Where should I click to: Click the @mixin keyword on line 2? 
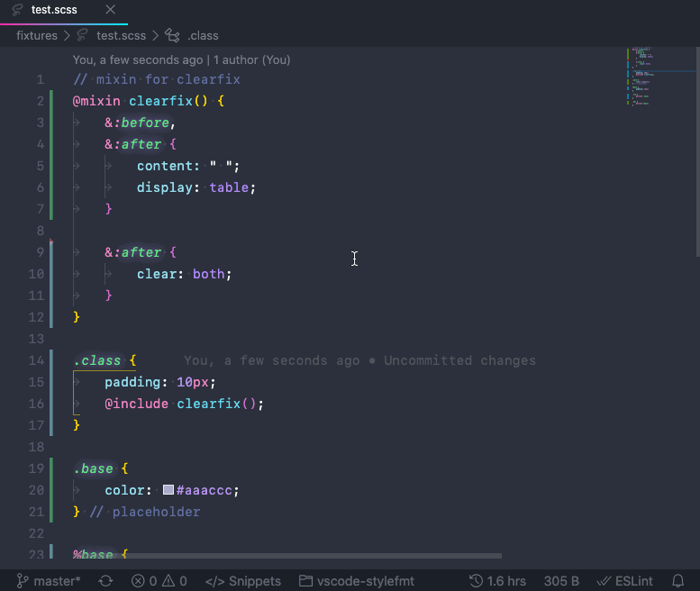coord(96,101)
